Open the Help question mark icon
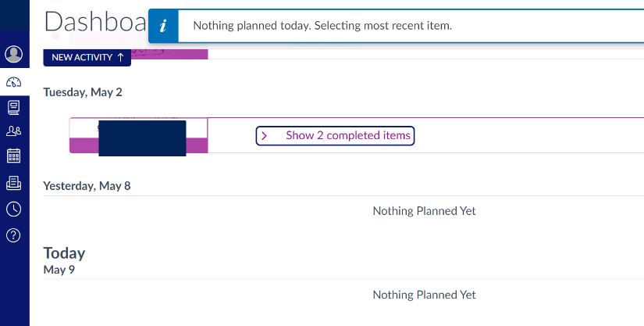This screenshot has width=644, height=326. [13, 235]
